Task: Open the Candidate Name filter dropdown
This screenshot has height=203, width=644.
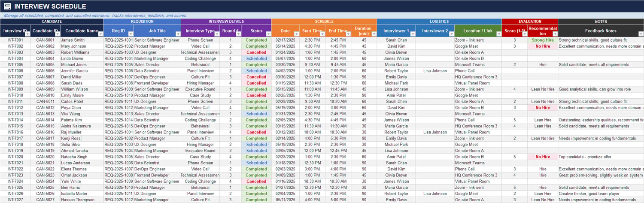Action: pyautogui.click(x=100, y=34)
